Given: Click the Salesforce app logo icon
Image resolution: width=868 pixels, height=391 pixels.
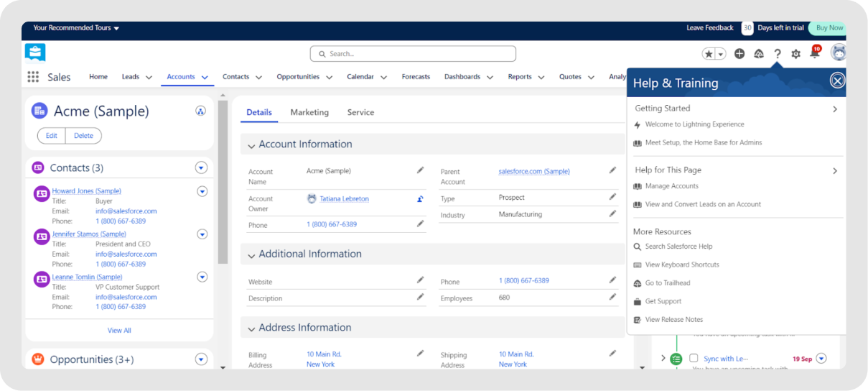Looking at the screenshot, I should [35, 52].
